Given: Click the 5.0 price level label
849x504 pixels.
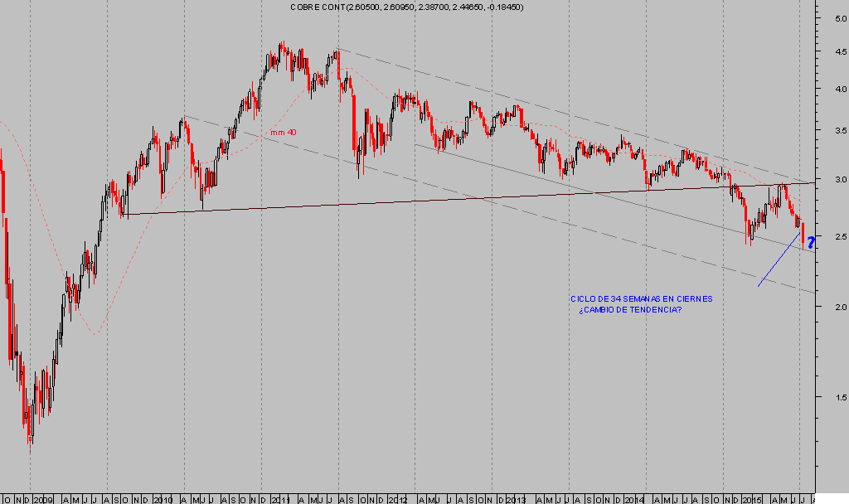Looking at the screenshot, I should 829,18.
